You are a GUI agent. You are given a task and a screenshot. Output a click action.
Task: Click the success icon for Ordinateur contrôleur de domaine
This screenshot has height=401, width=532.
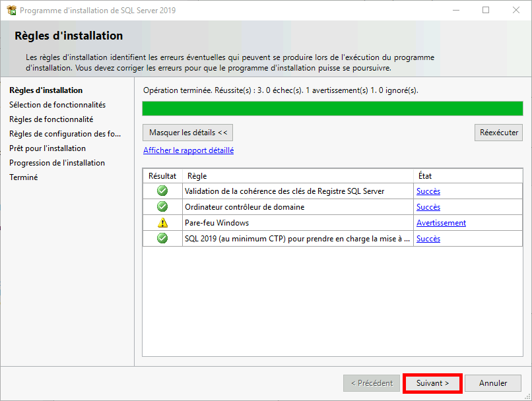pyautogui.click(x=162, y=207)
